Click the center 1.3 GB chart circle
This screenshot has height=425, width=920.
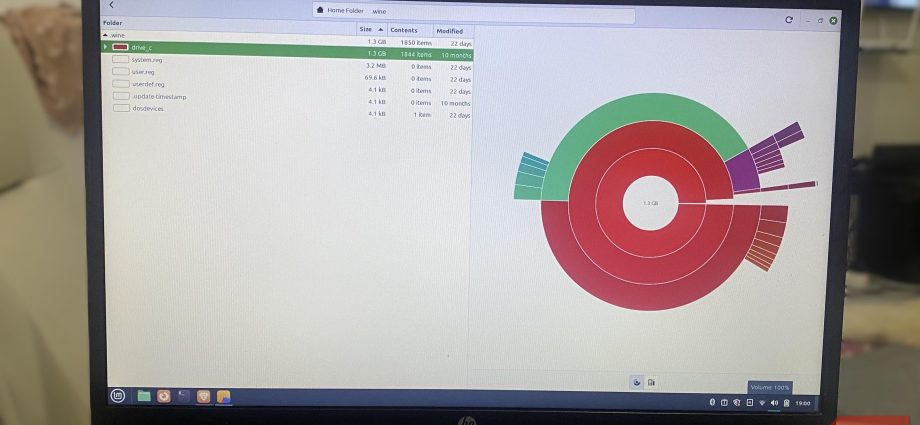pyautogui.click(x=650, y=203)
